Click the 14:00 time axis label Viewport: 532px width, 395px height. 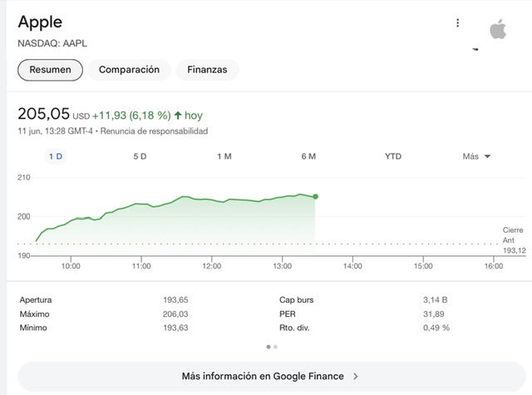352,266
